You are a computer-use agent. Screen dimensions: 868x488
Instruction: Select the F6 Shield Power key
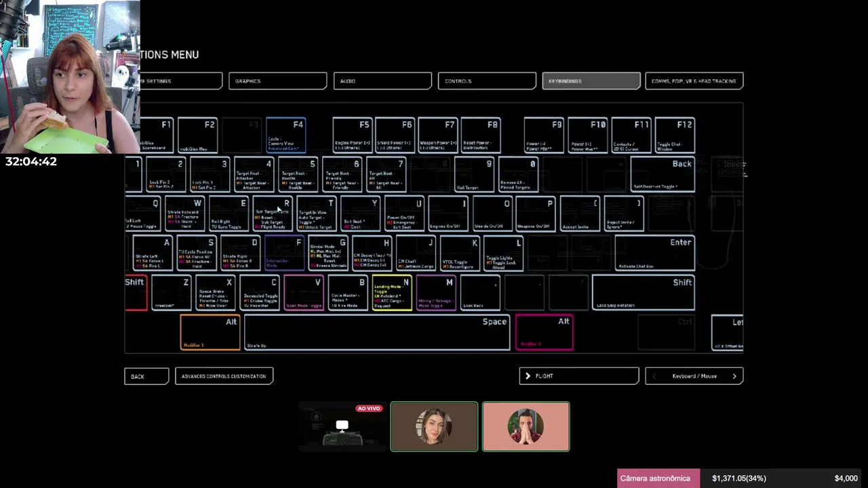pyautogui.click(x=395, y=136)
